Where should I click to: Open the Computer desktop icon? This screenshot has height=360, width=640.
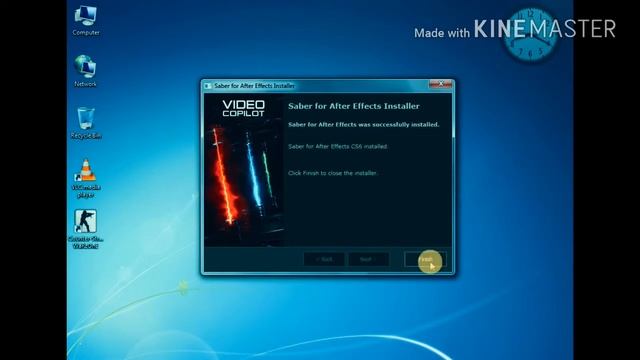coord(86,21)
